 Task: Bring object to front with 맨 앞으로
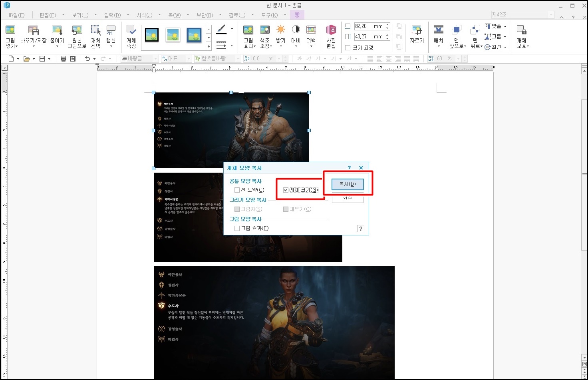pos(457,36)
